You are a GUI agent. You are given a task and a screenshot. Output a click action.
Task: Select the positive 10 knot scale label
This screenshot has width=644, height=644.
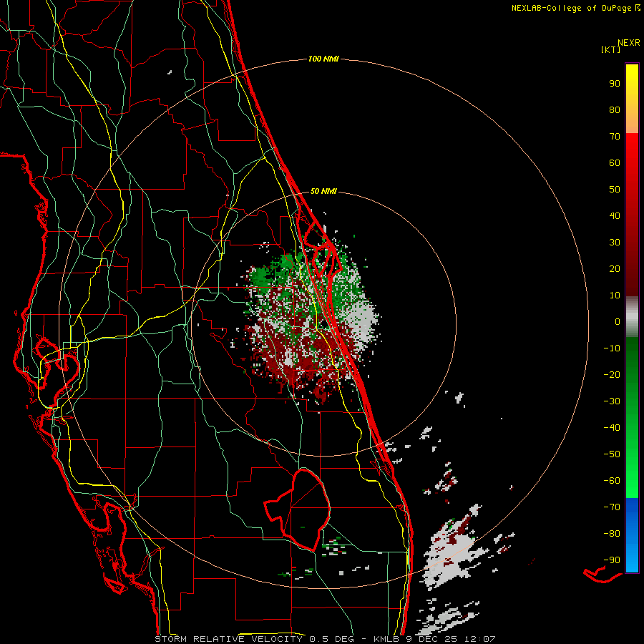point(615,296)
